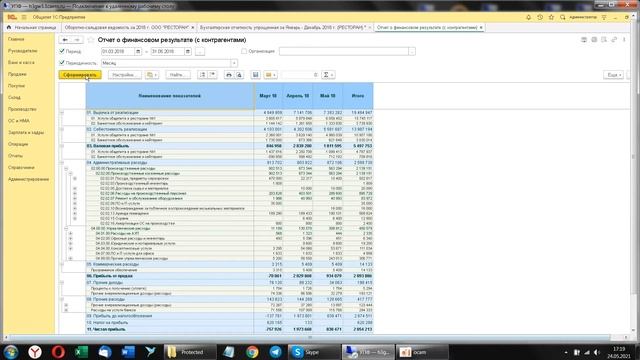640x360 pixels.
Task: Toggle the Период checkbox
Action: (x=62, y=51)
